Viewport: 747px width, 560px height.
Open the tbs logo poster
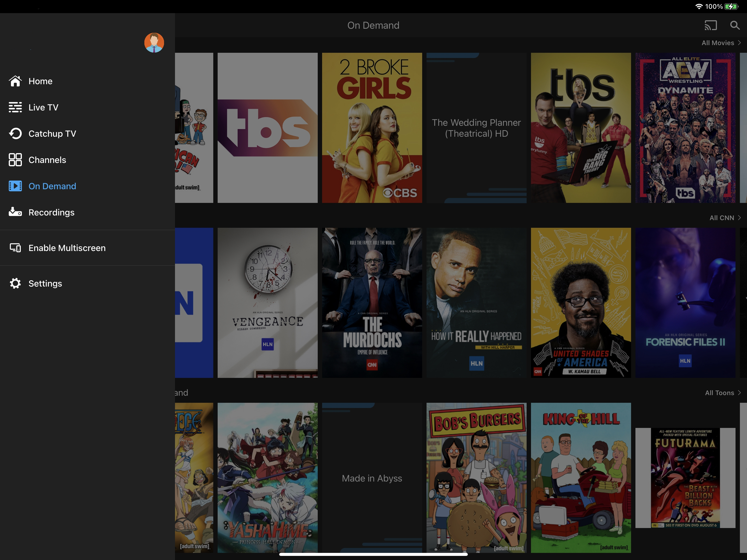(x=267, y=128)
